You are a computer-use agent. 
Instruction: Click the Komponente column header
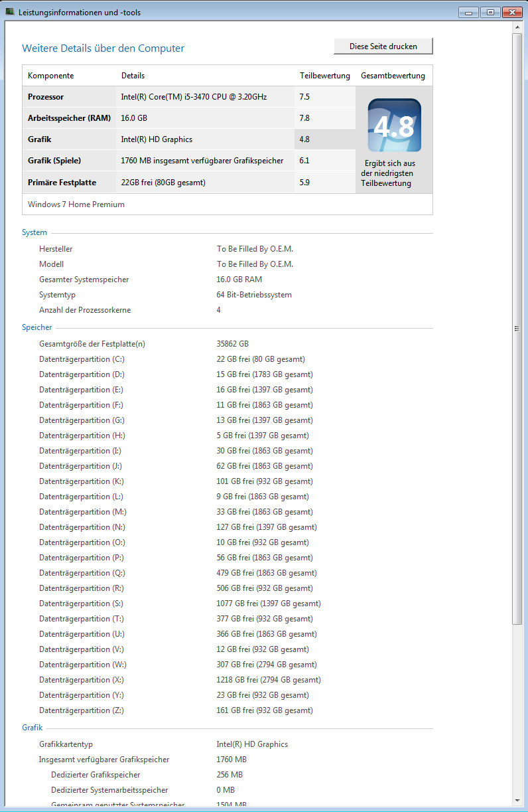tap(51, 76)
